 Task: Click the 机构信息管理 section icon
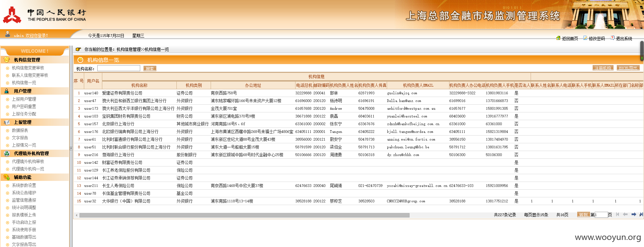coord(7,60)
